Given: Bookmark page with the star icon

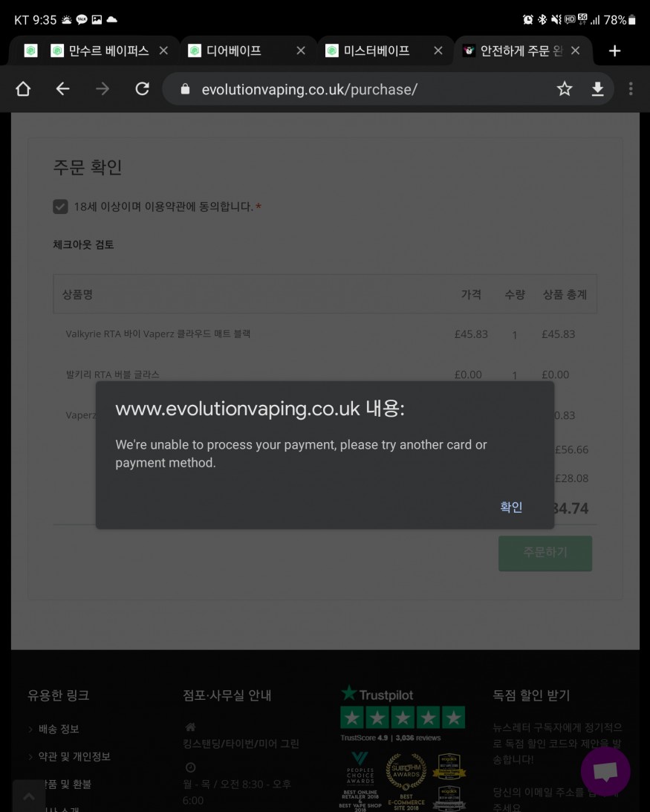Looking at the screenshot, I should (x=565, y=89).
